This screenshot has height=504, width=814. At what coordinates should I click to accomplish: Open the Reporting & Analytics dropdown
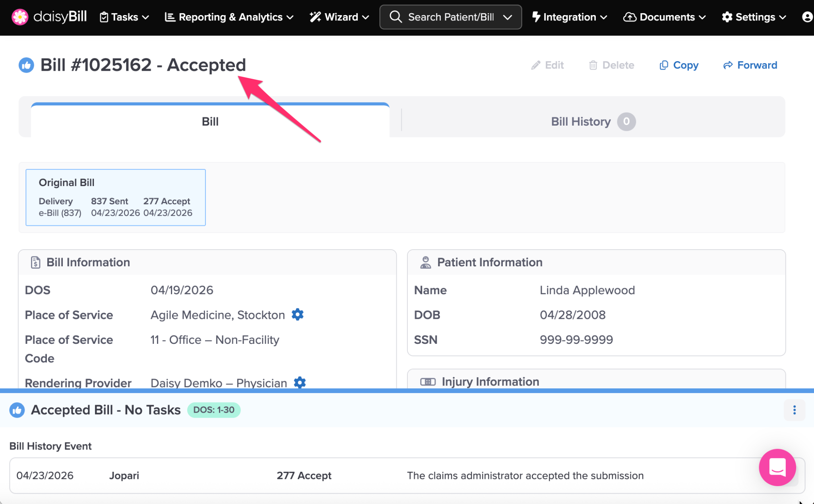pyautogui.click(x=229, y=17)
